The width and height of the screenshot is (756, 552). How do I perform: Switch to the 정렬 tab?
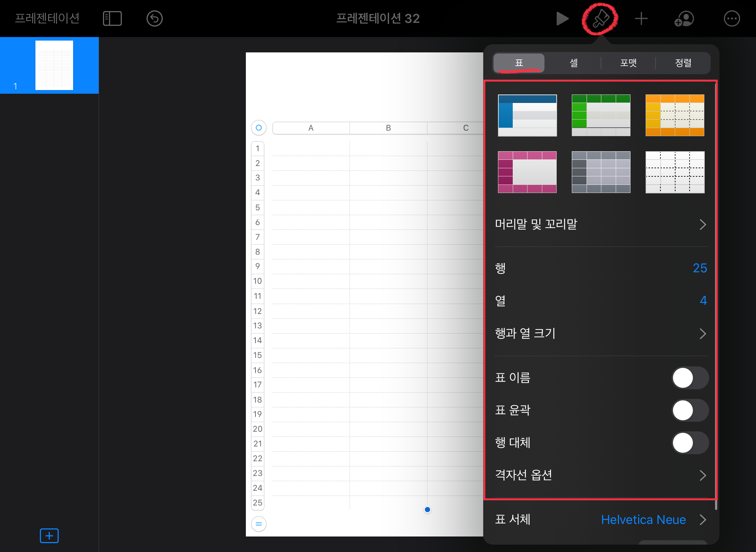(683, 63)
